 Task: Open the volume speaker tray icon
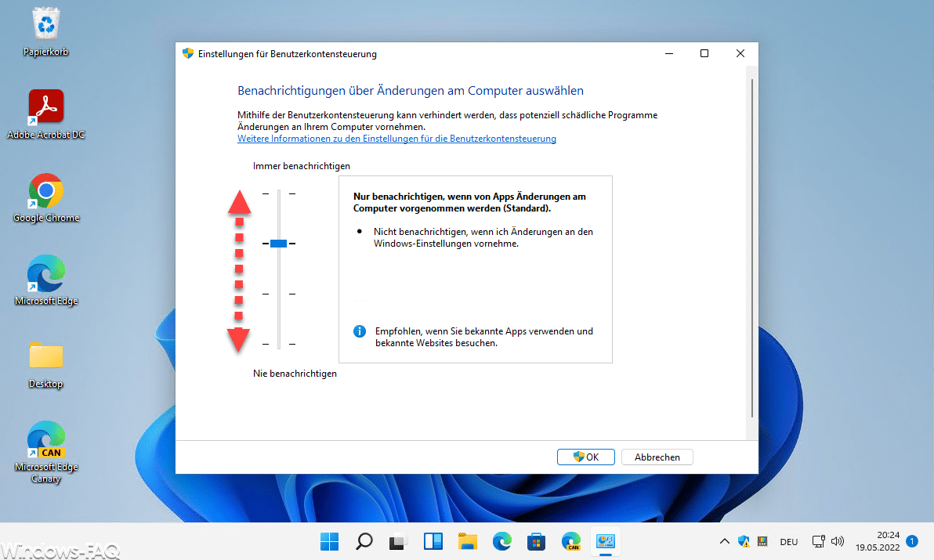(x=838, y=541)
